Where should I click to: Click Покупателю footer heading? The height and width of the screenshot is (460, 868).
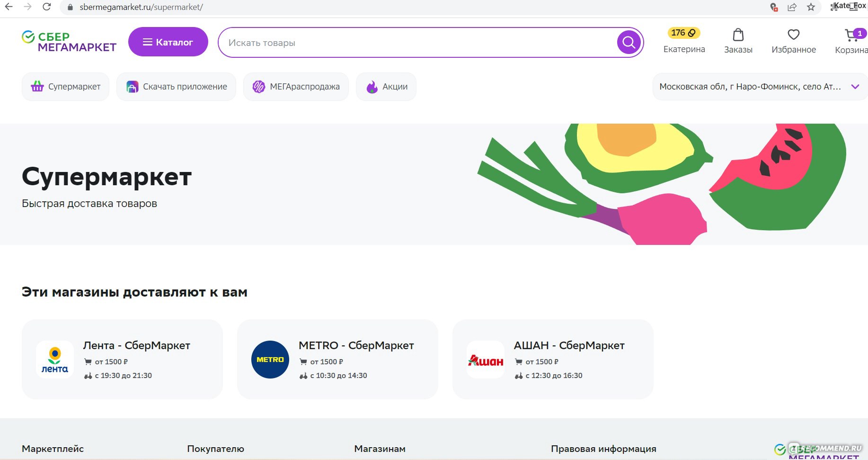pyautogui.click(x=215, y=449)
